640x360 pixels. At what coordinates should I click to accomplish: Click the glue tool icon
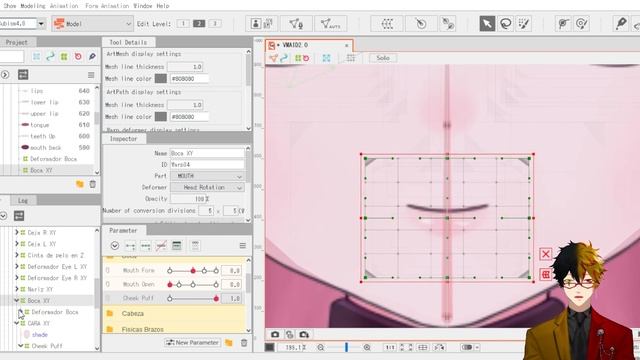448,24
